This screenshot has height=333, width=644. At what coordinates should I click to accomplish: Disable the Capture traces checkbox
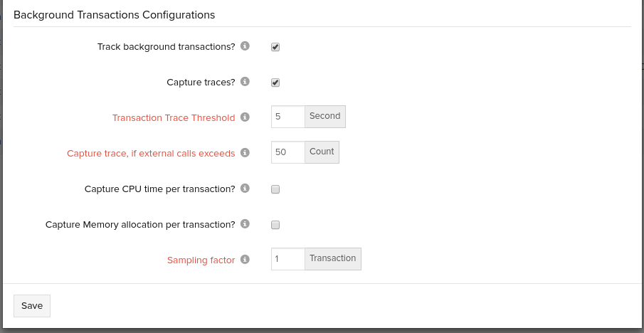tap(275, 83)
